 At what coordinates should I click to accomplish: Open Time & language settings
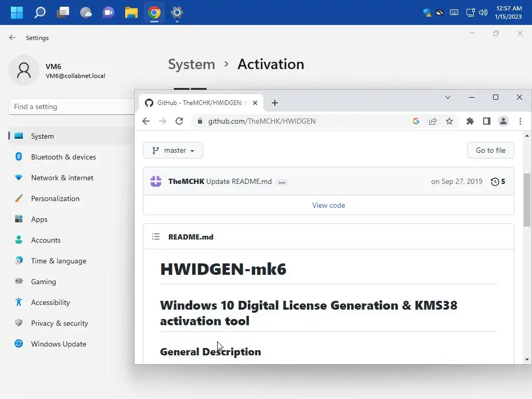tap(58, 261)
